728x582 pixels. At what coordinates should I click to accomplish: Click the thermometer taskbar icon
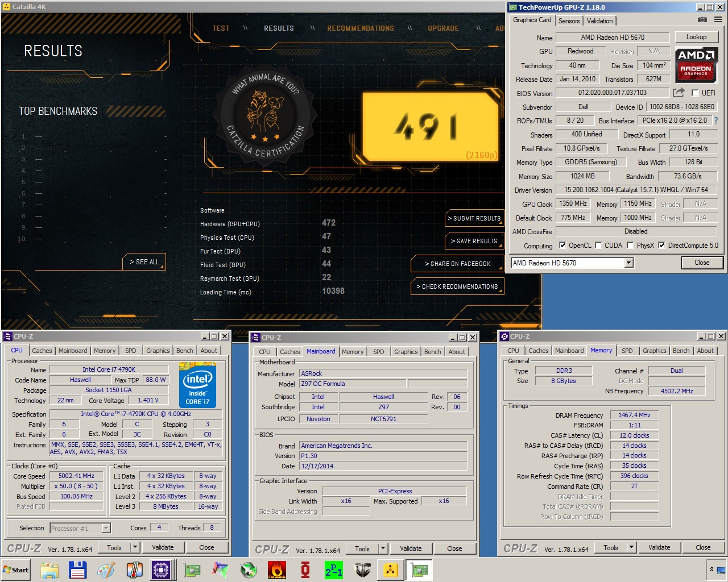pyautogui.click(x=134, y=570)
